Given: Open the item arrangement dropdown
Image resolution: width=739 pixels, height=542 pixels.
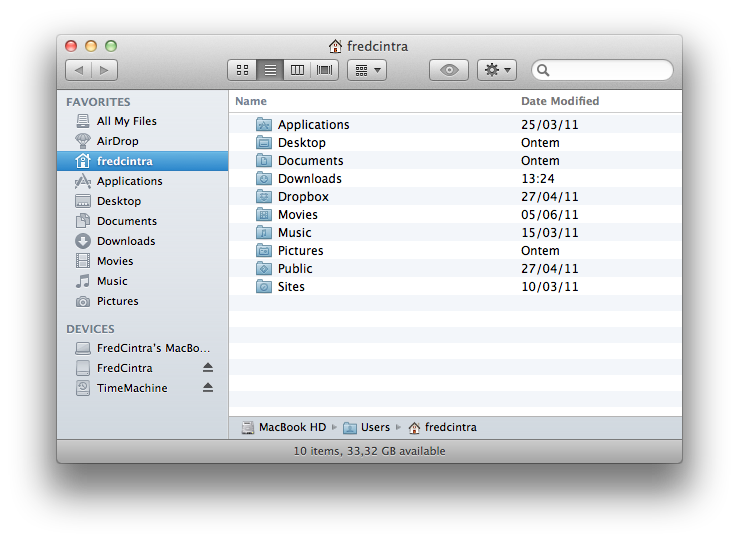Looking at the screenshot, I should pos(367,70).
